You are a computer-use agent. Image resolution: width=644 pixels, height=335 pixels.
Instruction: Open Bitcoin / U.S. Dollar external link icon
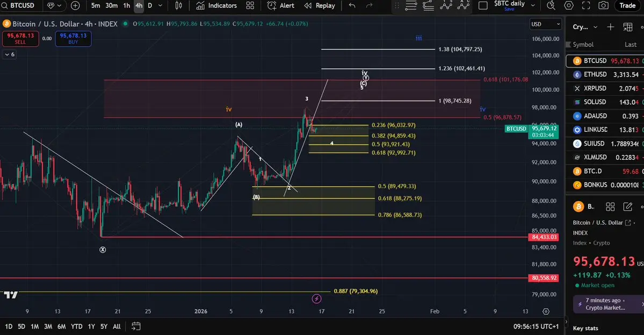(627, 223)
